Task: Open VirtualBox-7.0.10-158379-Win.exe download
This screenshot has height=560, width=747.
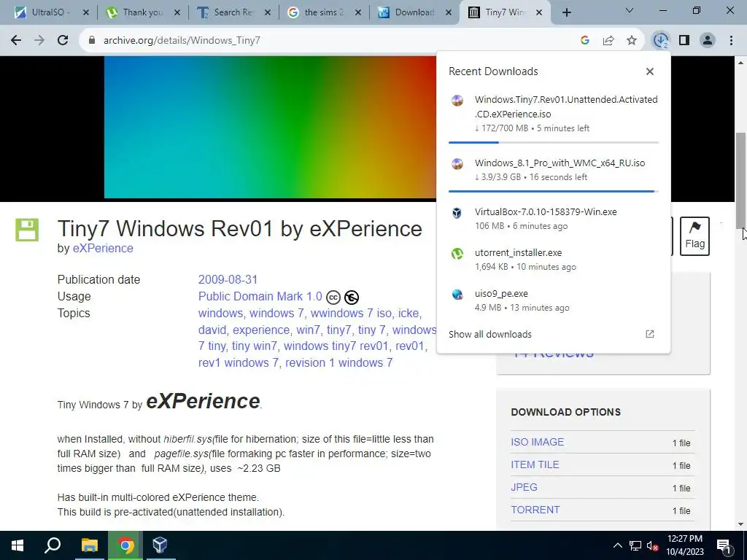Action: (554, 219)
